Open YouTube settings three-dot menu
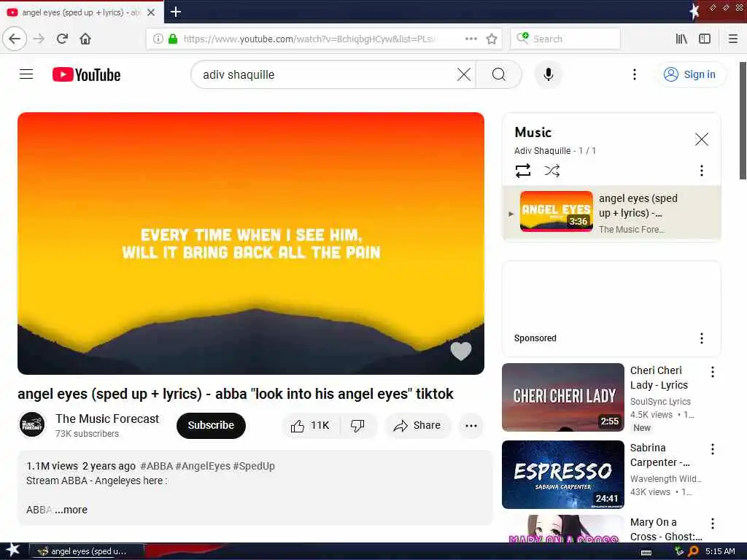The height and width of the screenshot is (560, 747). [634, 74]
